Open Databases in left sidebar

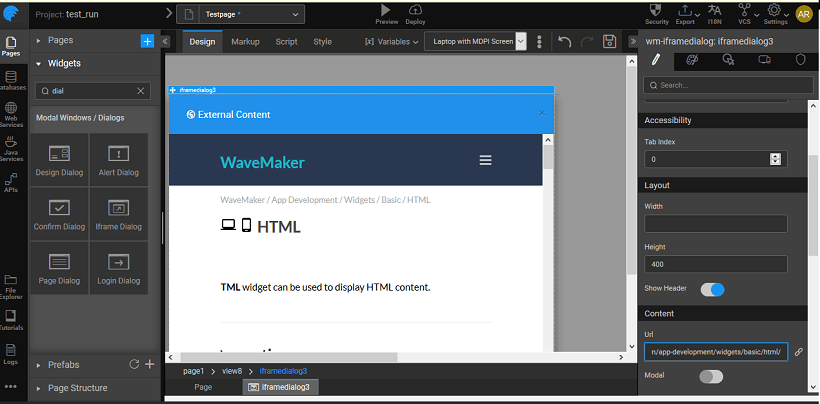point(11,81)
